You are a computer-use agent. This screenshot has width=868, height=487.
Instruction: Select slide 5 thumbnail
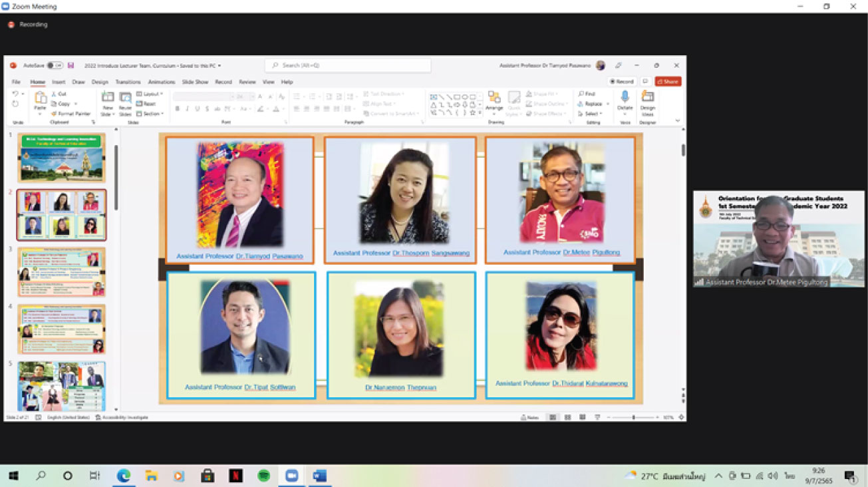coord(61,386)
